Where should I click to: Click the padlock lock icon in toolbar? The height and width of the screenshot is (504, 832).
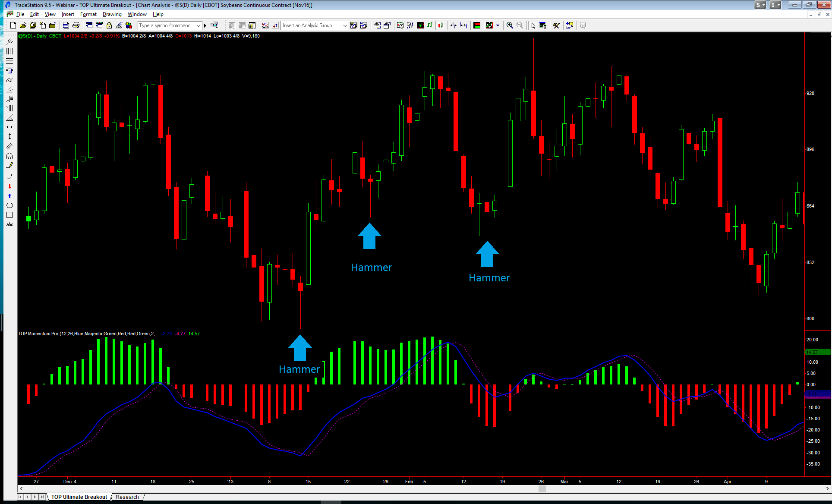click(x=109, y=25)
